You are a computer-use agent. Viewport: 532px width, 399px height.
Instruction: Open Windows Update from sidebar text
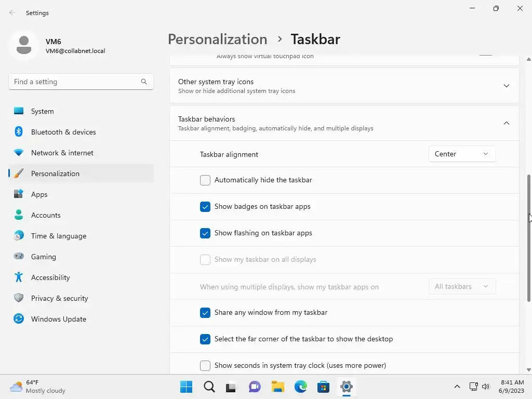pos(59,320)
